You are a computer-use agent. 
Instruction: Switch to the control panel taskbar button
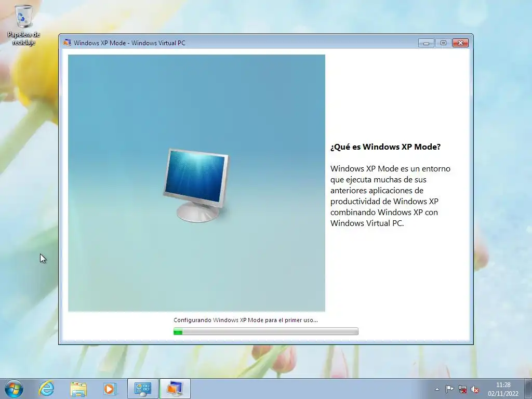(x=142, y=389)
